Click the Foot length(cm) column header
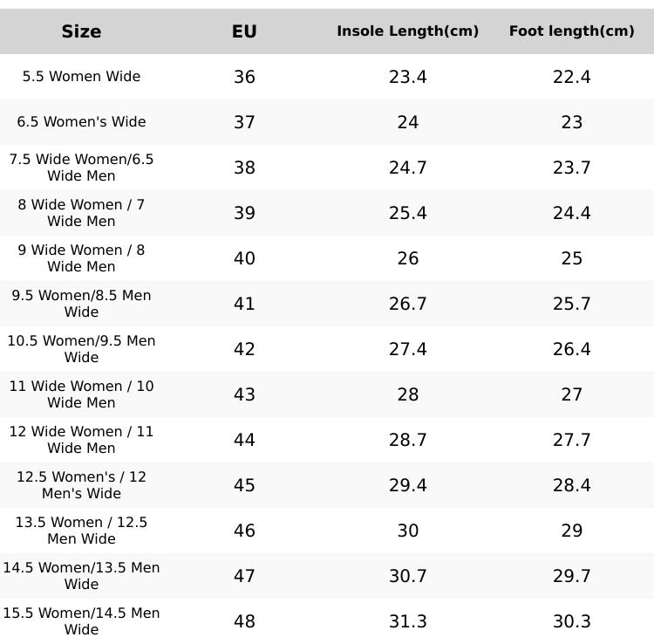 click(x=571, y=31)
